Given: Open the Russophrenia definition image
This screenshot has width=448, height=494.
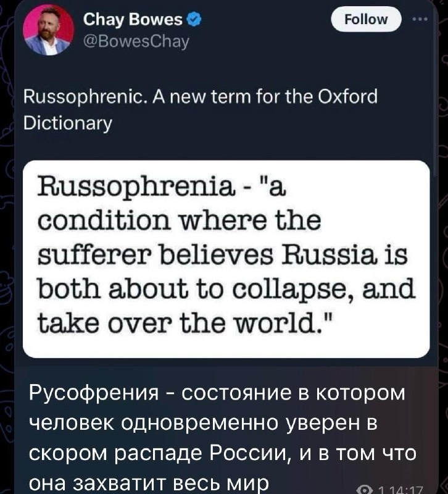Looking at the screenshot, I should (226, 259).
